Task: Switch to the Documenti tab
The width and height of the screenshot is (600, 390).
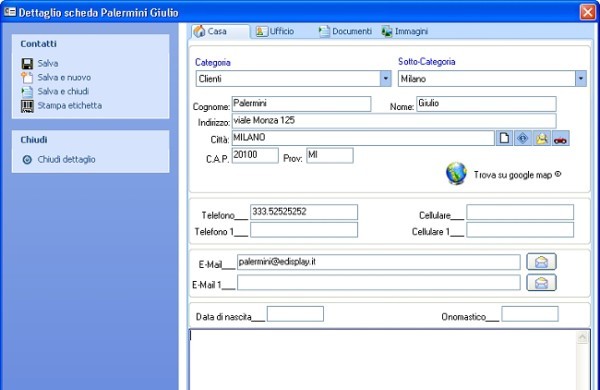Action: (345, 31)
